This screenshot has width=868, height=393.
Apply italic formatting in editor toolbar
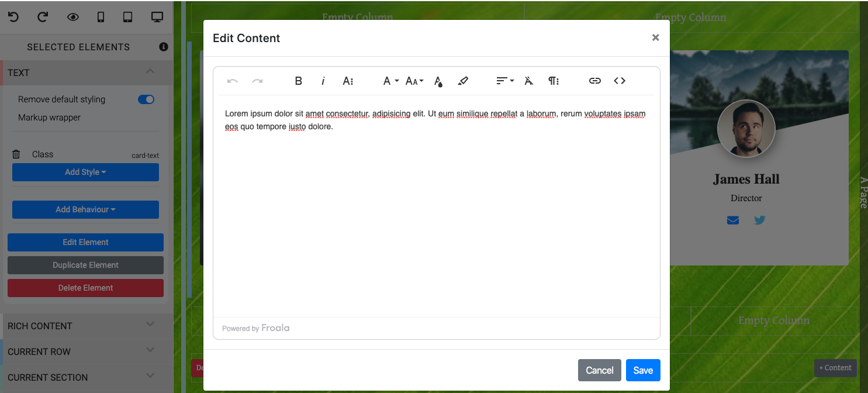click(x=323, y=81)
